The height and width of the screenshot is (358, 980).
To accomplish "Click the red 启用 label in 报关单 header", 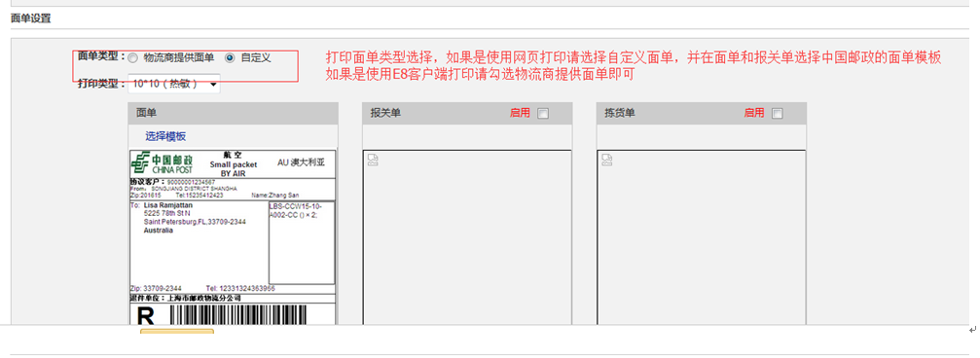I will pyautogui.click(x=520, y=113).
